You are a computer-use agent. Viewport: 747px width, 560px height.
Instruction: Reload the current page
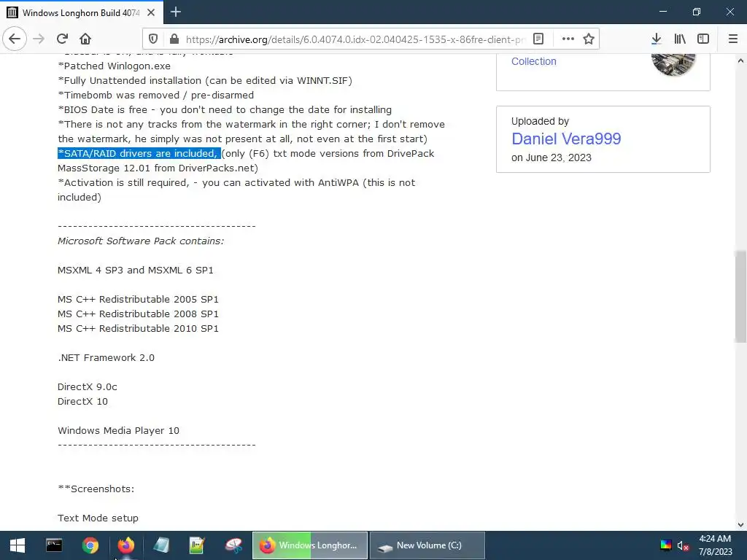point(62,39)
